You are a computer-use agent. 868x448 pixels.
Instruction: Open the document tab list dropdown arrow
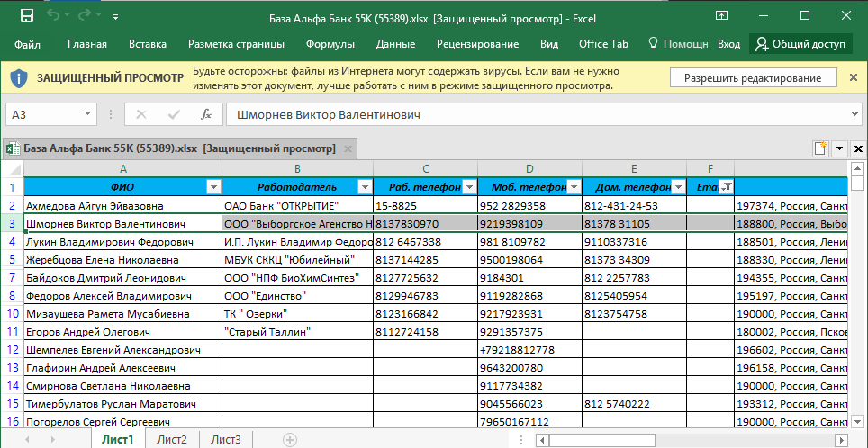click(x=840, y=148)
